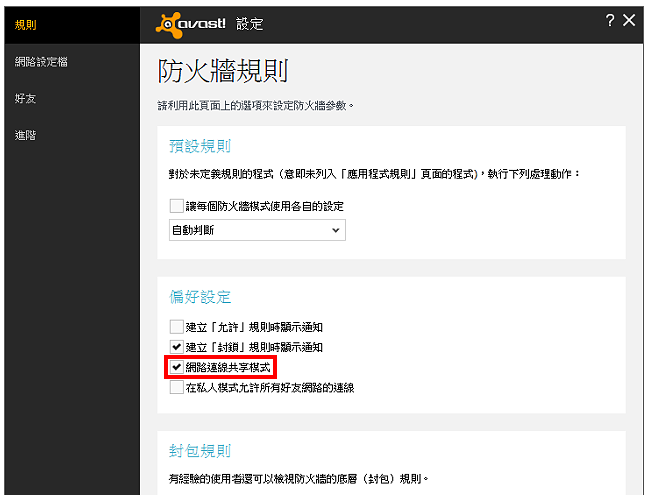Screen dimensions: 650x495
Task: Enable 在私人模式允許所有好友網路的連線 checkbox
Action: click(x=177, y=387)
